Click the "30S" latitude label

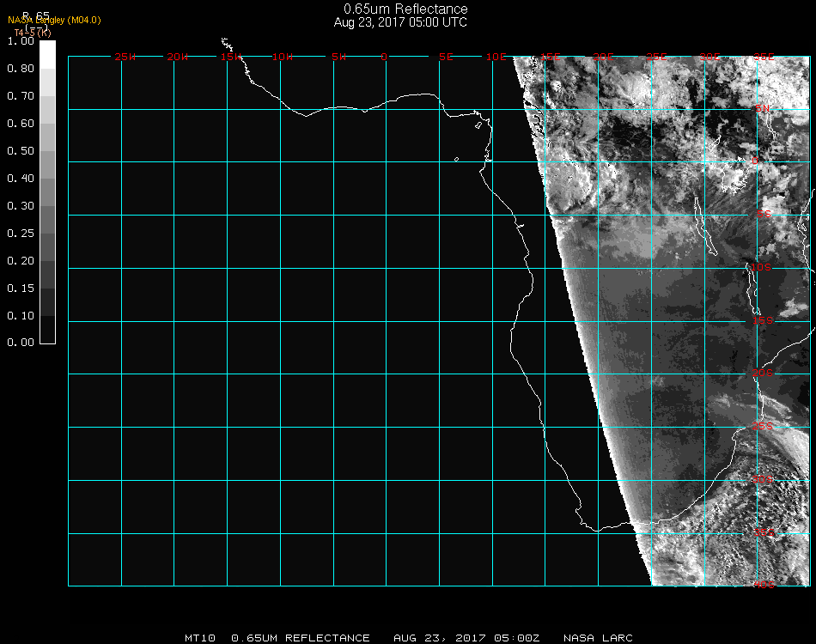point(763,479)
